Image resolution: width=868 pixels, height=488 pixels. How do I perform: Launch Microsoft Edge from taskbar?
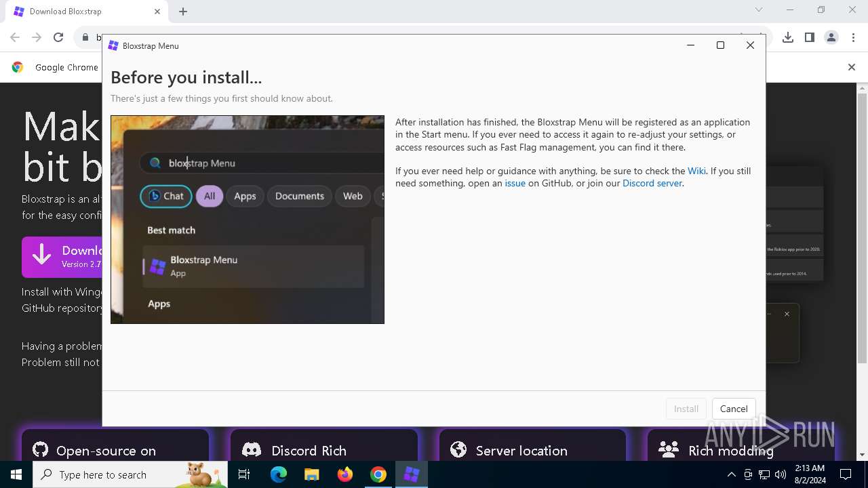point(279,474)
